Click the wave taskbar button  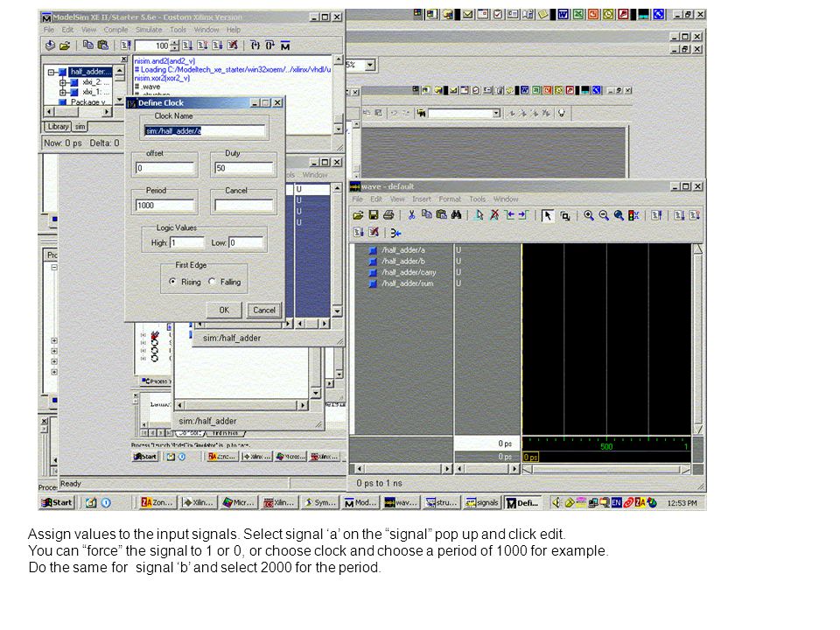tap(401, 502)
